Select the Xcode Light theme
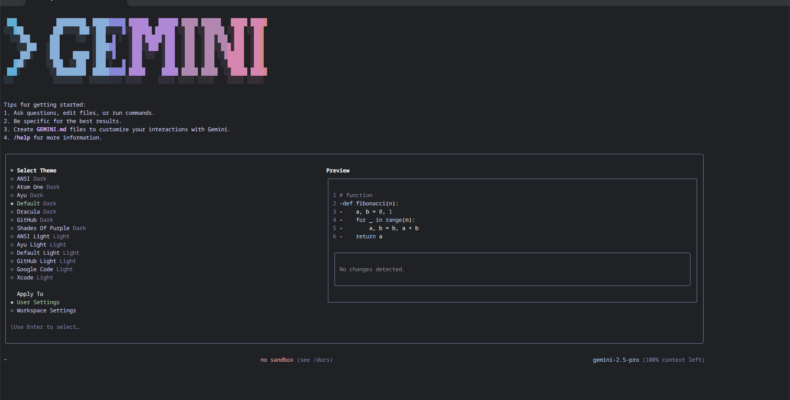 [x=32, y=278]
